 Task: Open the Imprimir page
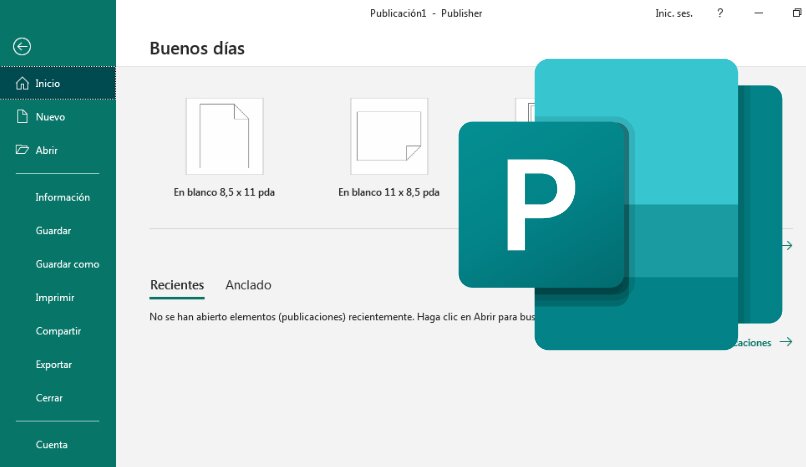(x=55, y=297)
